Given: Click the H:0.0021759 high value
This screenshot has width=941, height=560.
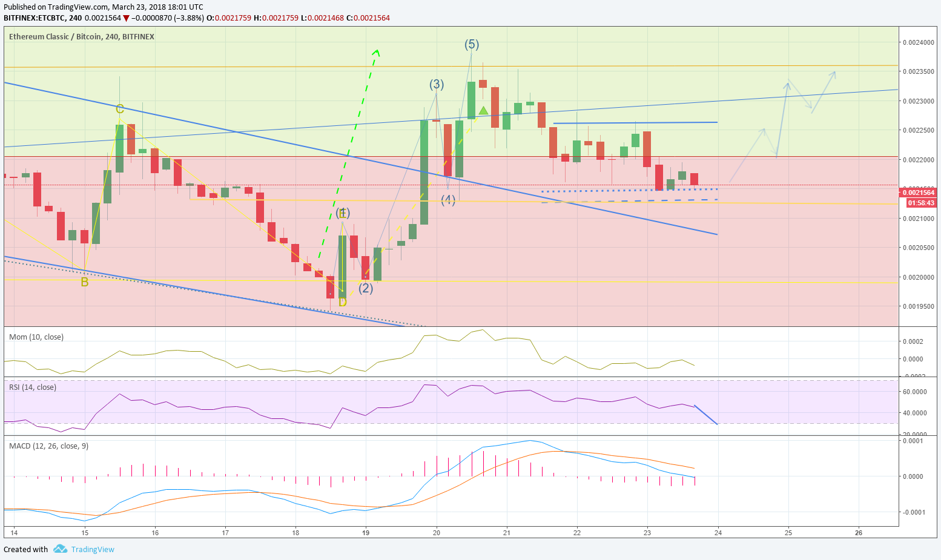Looking at the screenshot, I should point(276,18).
